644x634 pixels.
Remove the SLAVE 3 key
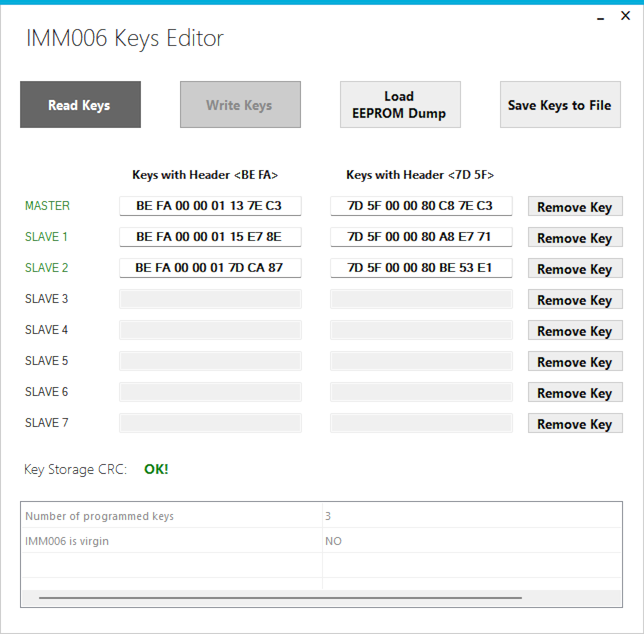tap(575, 299)
